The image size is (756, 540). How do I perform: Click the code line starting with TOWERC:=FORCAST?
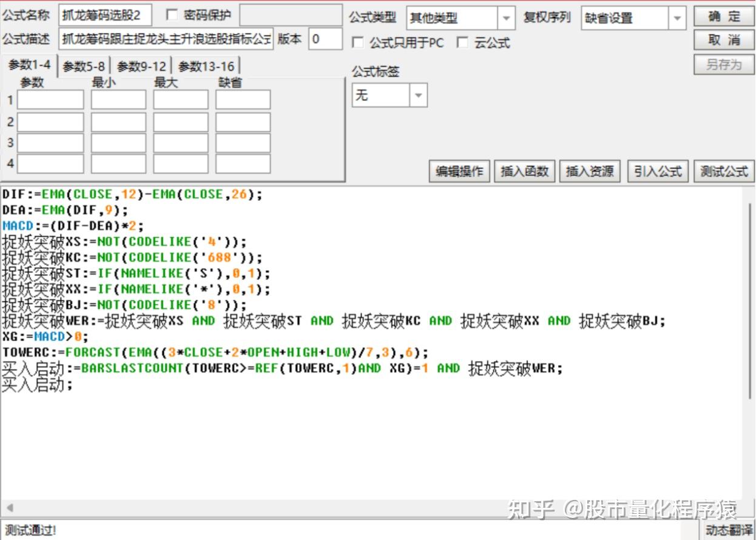point(215,353)
